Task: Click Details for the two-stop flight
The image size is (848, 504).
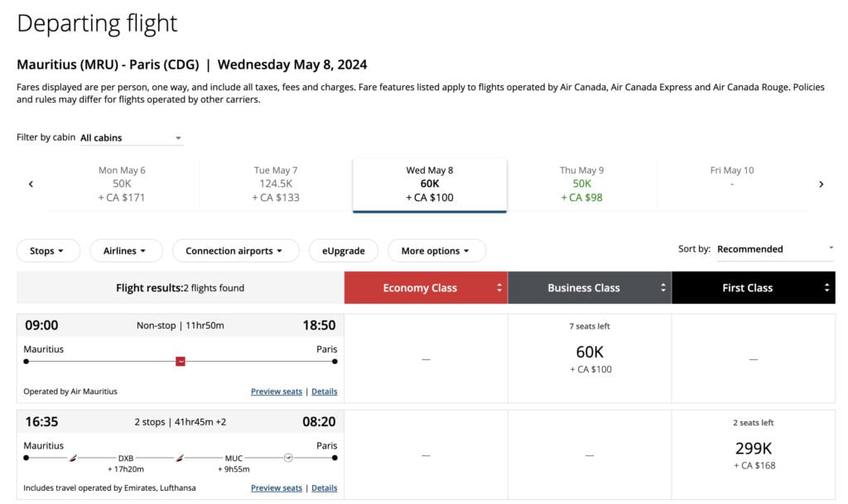Action: tap(324, 487)
